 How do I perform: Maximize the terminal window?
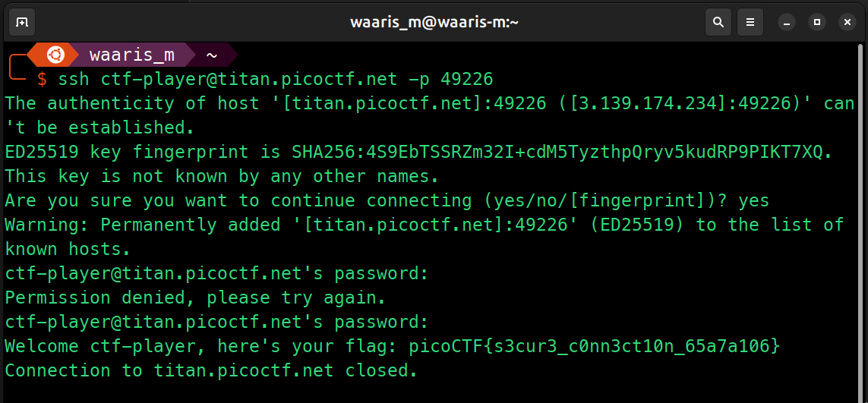[x=817, y=23]
